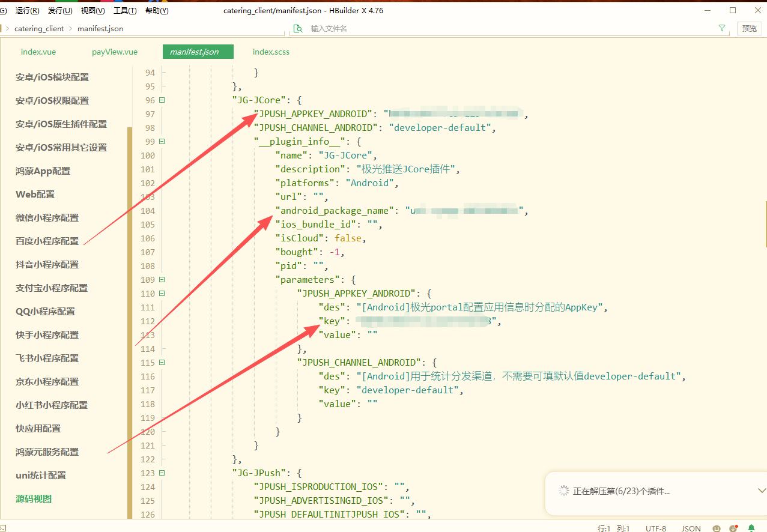Open 安卓/iOS权限配置 settings section
The height and width of the screenshot is (532, 767).
coord(52,101)
